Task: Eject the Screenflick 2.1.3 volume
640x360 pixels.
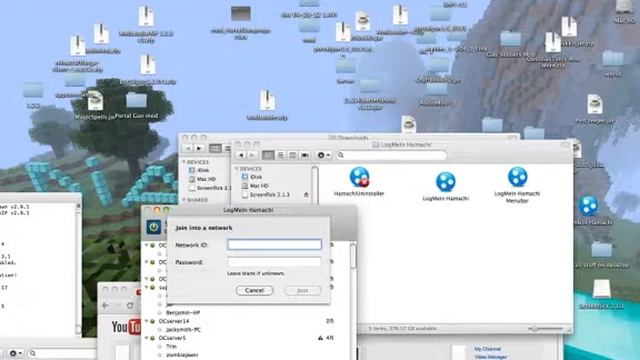Action: [306, 195]
